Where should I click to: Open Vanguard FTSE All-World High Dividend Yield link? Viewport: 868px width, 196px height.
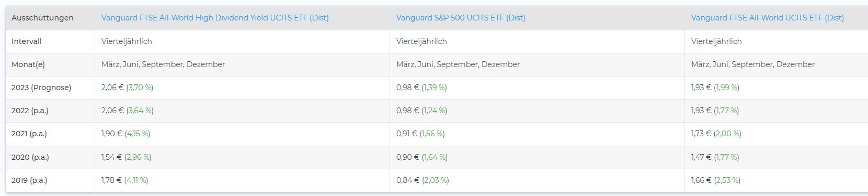[x=215, y=18]
